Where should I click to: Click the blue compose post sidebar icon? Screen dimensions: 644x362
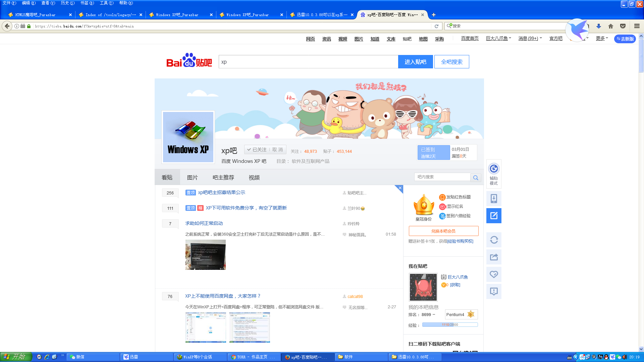tap(494, 216)
